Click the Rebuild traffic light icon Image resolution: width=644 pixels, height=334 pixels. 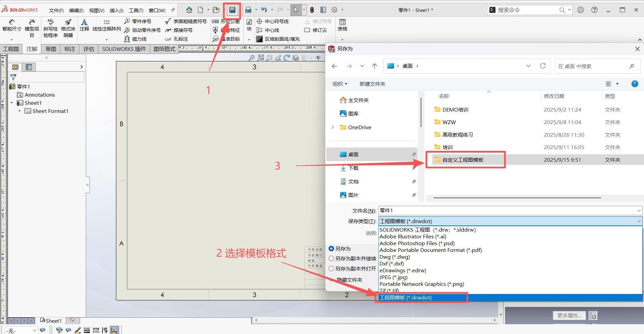pos(312,10)
